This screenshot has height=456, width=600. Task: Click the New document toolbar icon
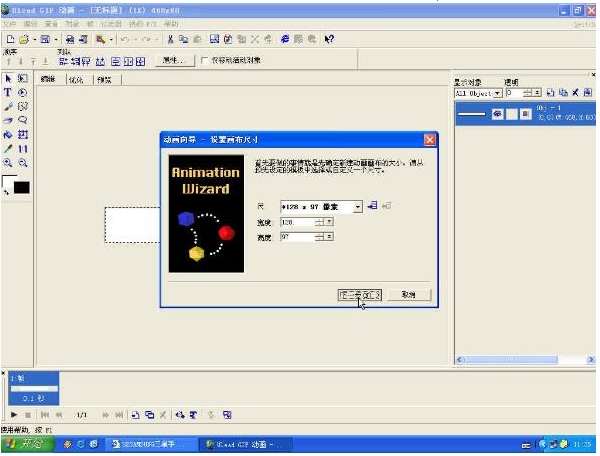click(10, 39)
